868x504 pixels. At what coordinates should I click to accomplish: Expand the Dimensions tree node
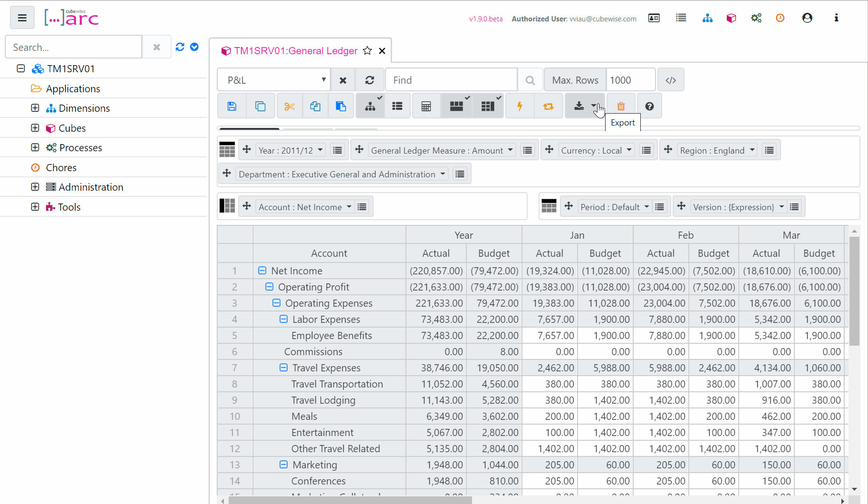tap(35, 108)
